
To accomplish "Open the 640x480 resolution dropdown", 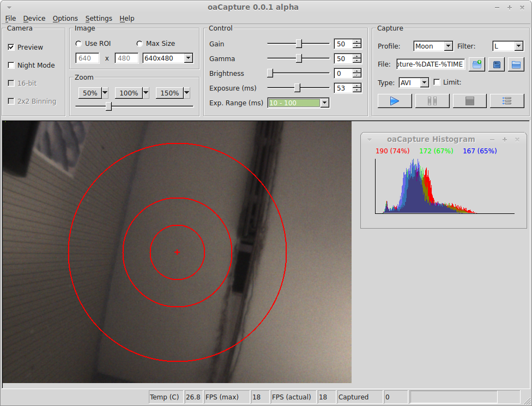I will click(x=188, y=58).
